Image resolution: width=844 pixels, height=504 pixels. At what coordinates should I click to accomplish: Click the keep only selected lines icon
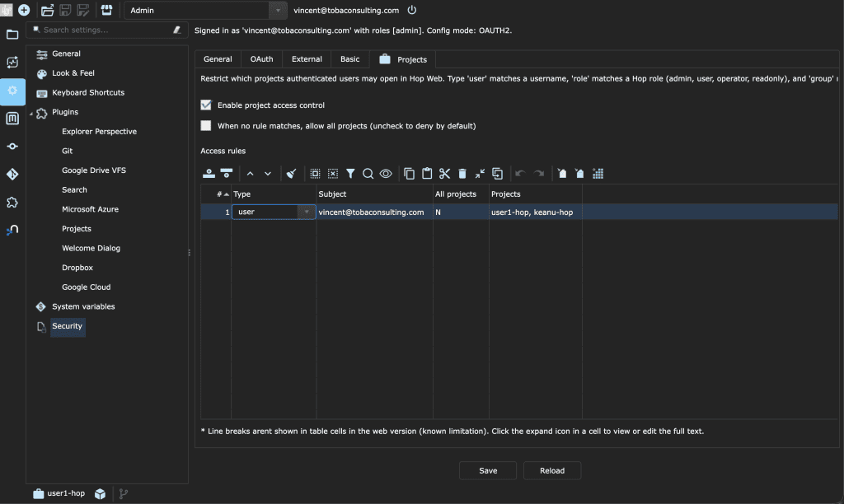coord(480,173)
